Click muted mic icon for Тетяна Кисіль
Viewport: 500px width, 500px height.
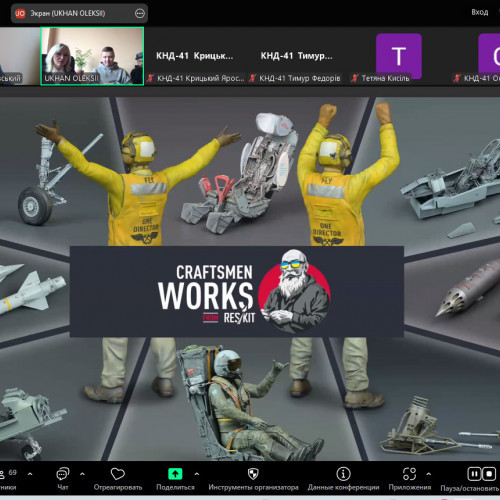tap(355, 78)
